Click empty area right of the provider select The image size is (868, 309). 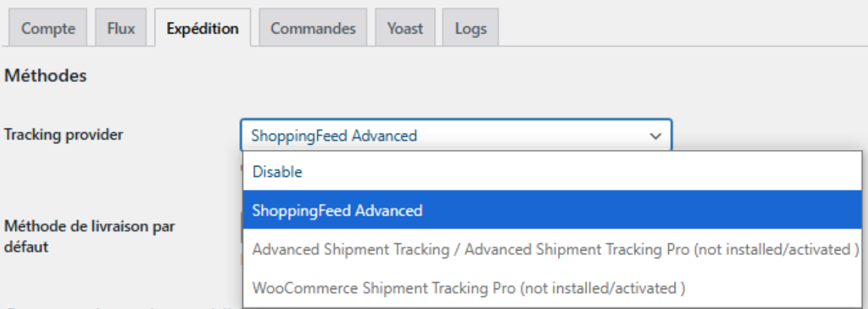[770, 134]
